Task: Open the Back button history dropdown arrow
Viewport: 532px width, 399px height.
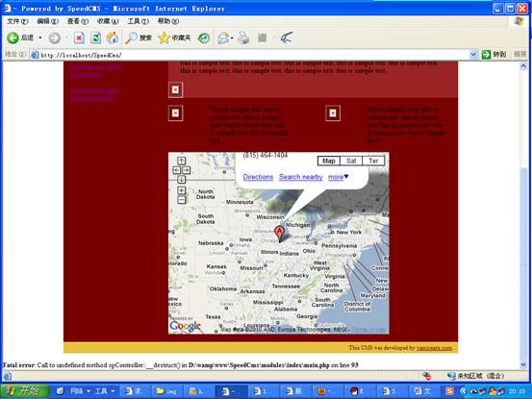Action: (40, 37)
